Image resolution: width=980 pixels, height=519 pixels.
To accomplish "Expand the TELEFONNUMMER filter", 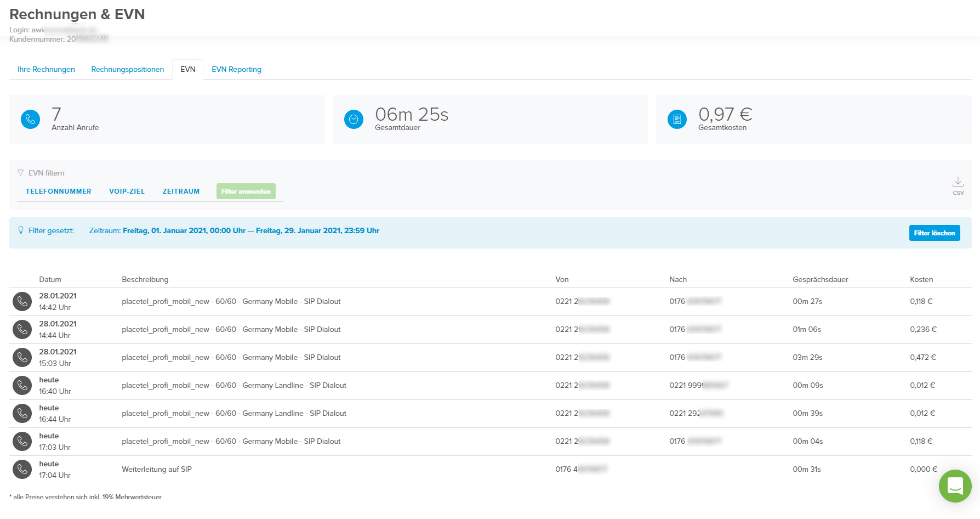I will 59,191.
